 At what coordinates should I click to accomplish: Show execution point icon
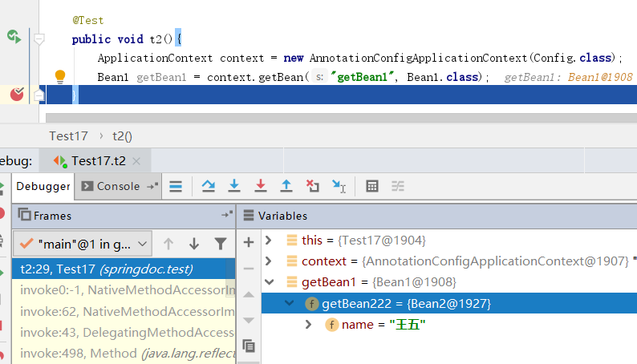[x=176, y=186]
